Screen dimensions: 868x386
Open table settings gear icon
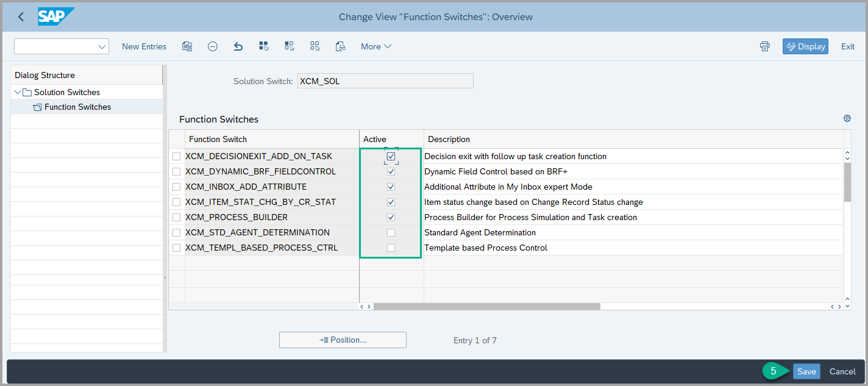(847, 118)
